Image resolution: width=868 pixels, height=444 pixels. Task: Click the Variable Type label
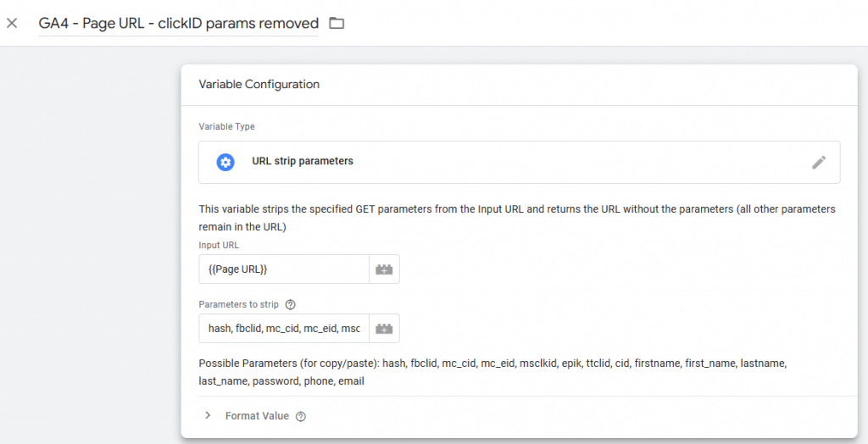tap(226, 127)
